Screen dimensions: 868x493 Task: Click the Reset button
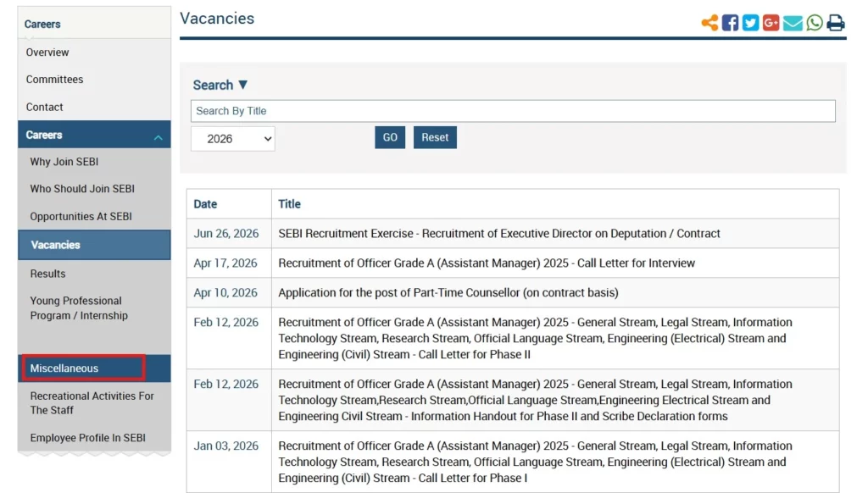click(435, 137)
